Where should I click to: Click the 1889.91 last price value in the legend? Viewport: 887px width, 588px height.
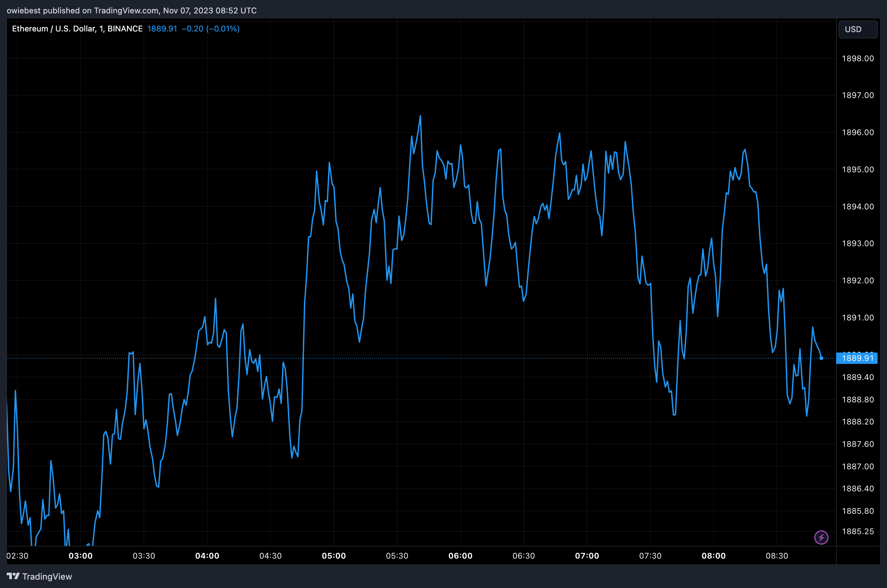162,29
